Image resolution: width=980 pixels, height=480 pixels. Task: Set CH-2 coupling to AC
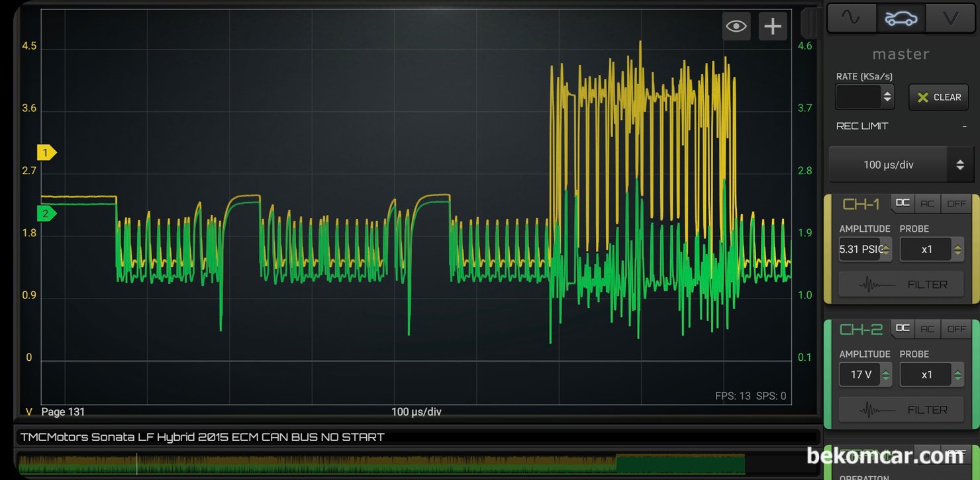[927, 328]
